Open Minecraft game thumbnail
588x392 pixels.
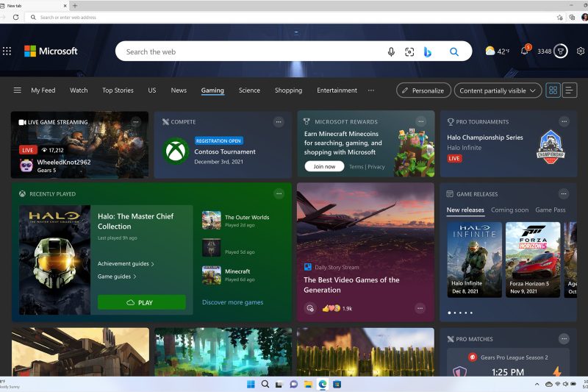pos(212,275)
